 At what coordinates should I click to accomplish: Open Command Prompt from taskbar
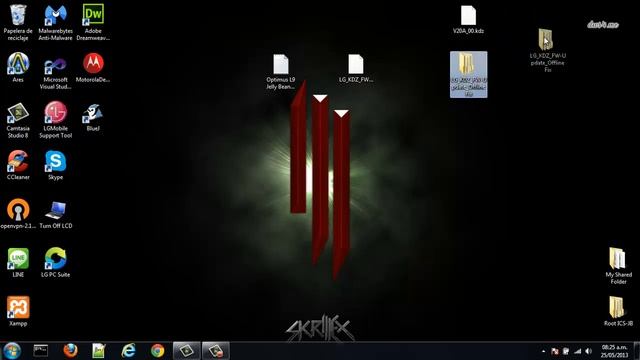point(41,351)
